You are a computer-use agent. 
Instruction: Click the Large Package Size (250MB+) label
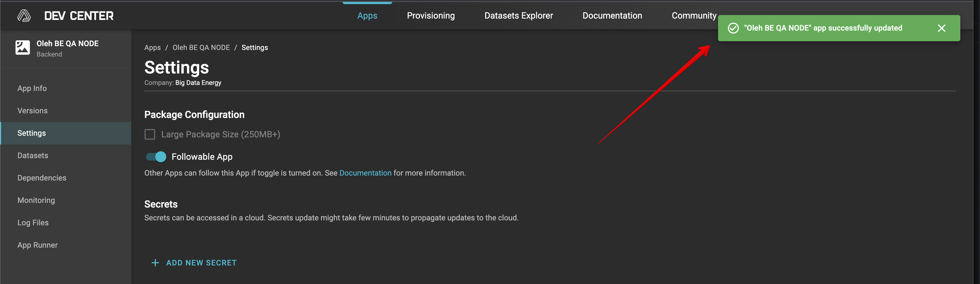(x=220, y=134)
